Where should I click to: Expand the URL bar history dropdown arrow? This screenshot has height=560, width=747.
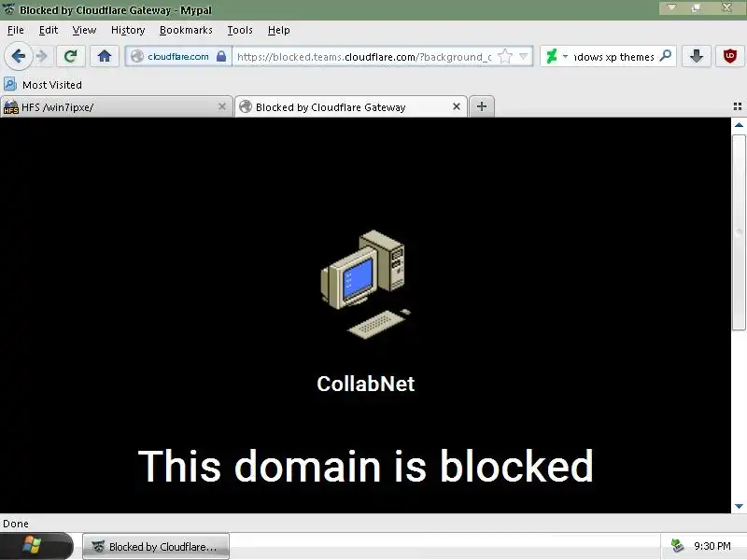[524, 57]
